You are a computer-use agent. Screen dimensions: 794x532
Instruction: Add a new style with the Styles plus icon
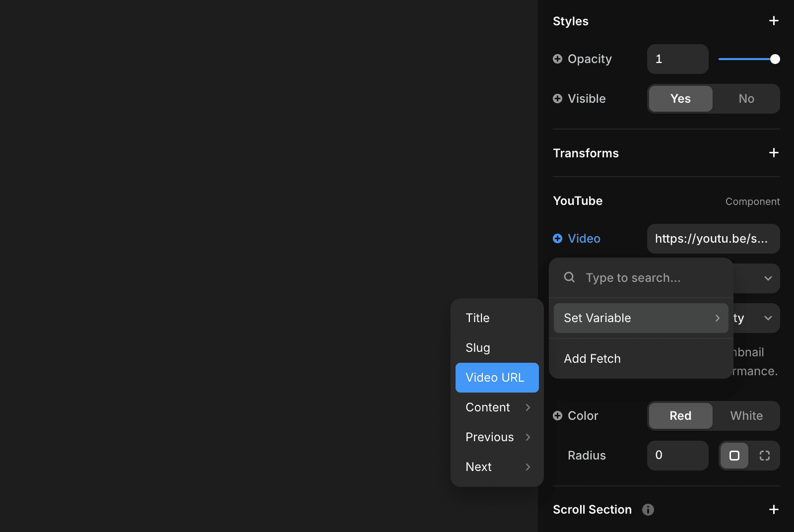(774, 21)
